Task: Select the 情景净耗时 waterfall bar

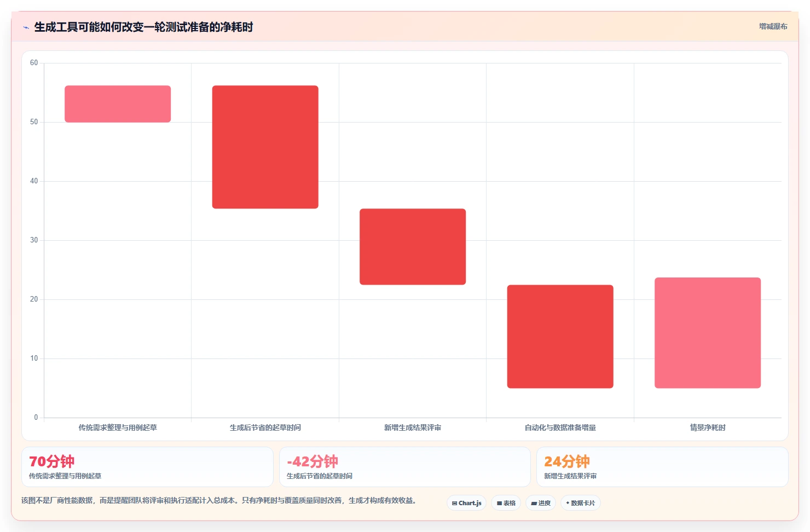Action: click(x=708, y=333)
